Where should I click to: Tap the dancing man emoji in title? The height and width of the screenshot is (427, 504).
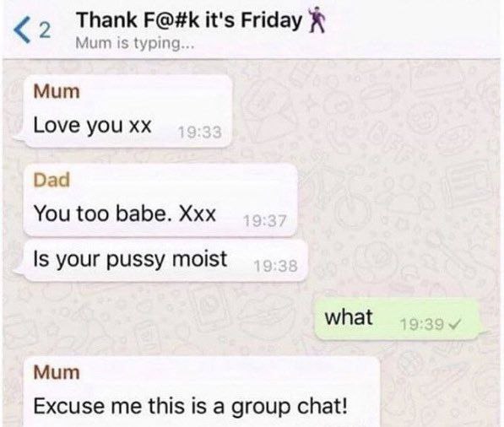tap(317, 20)
